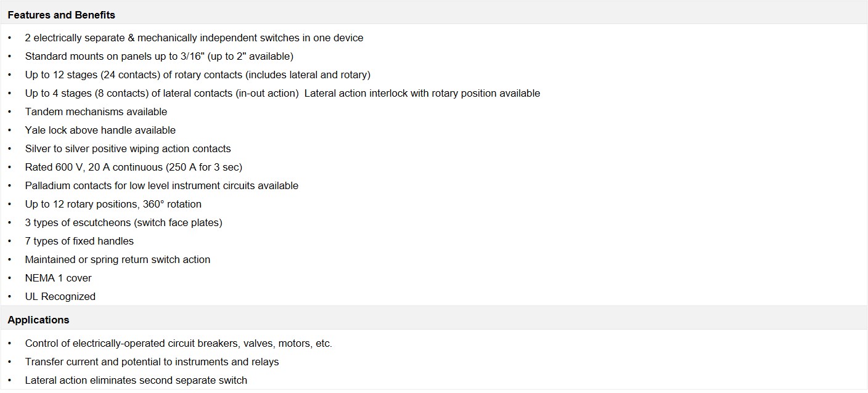
Task: Select the '2 electrically separate' switches line
Action: click(x=194, y=38)
